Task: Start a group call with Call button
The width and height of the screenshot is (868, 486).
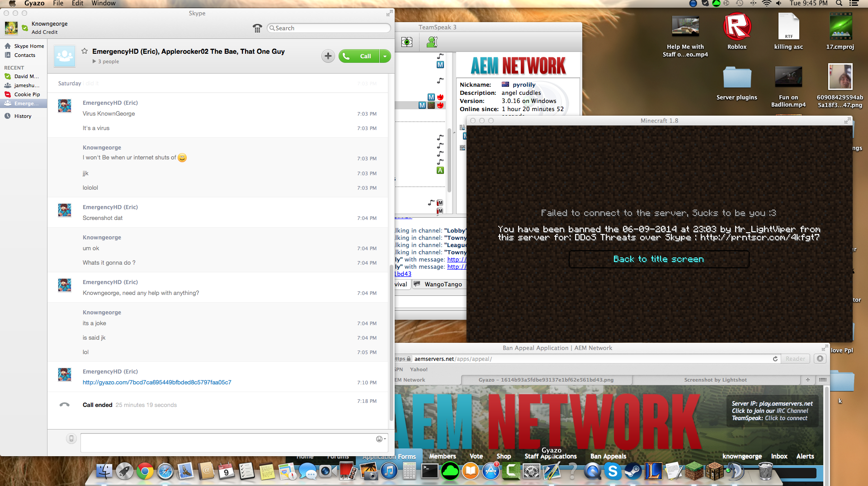Action: [359, 56]
